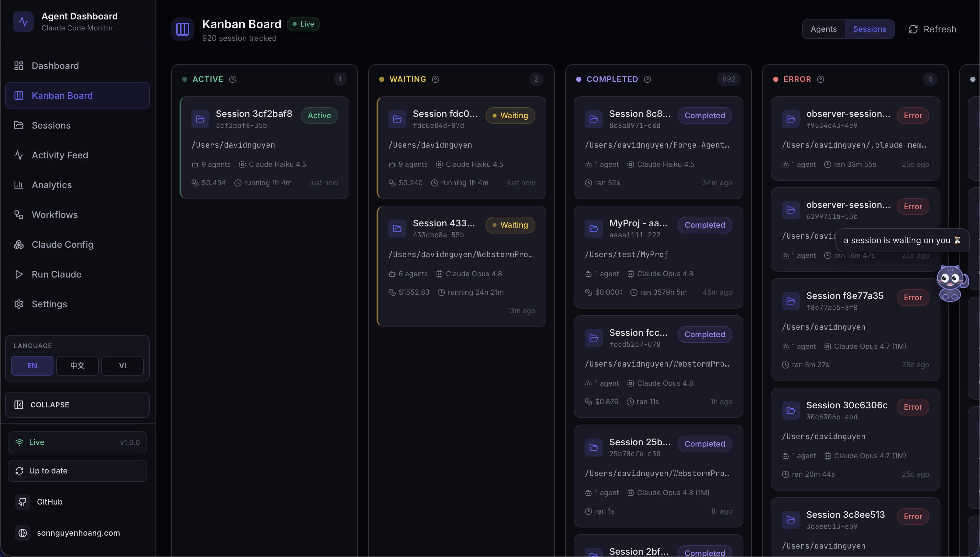
Task: Click the Refresh button label
Action: click(x=940, y=29)
